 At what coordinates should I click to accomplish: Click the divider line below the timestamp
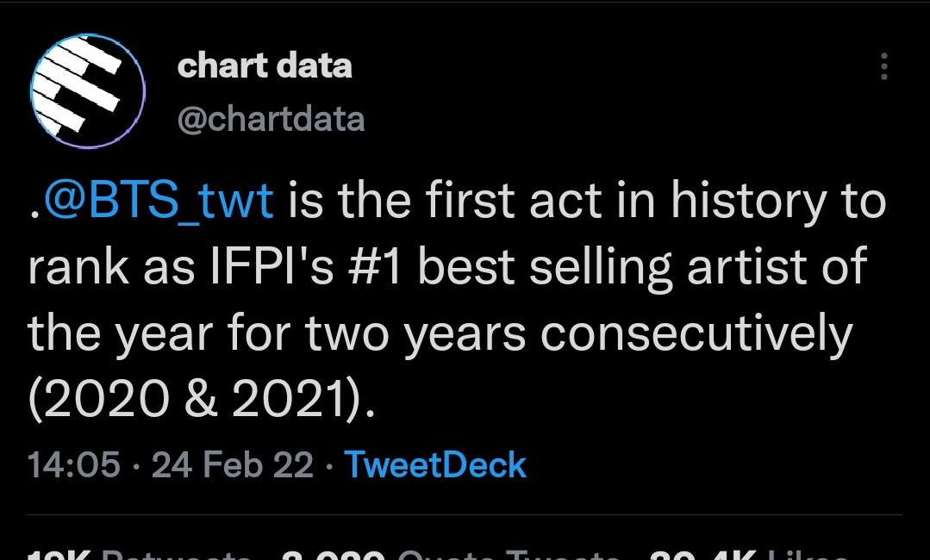[465, 515]
